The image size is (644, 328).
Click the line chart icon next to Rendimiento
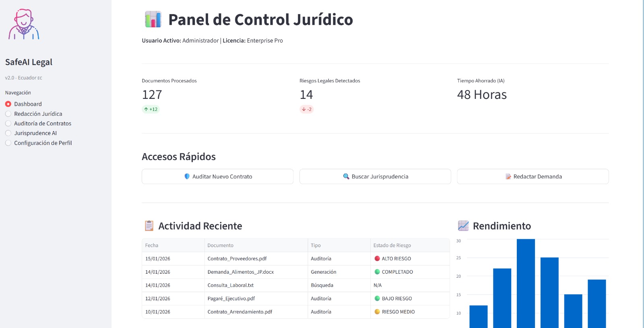click(x=463, y=226)
